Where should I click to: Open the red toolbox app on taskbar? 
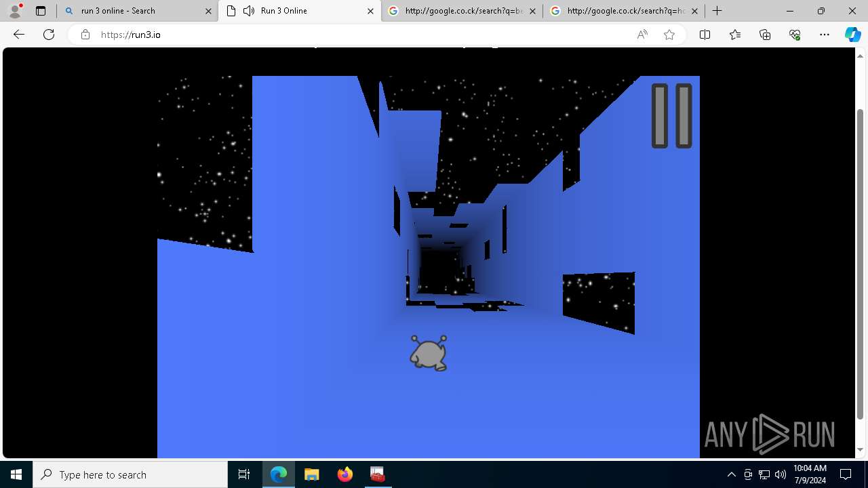tap(378, 474)
